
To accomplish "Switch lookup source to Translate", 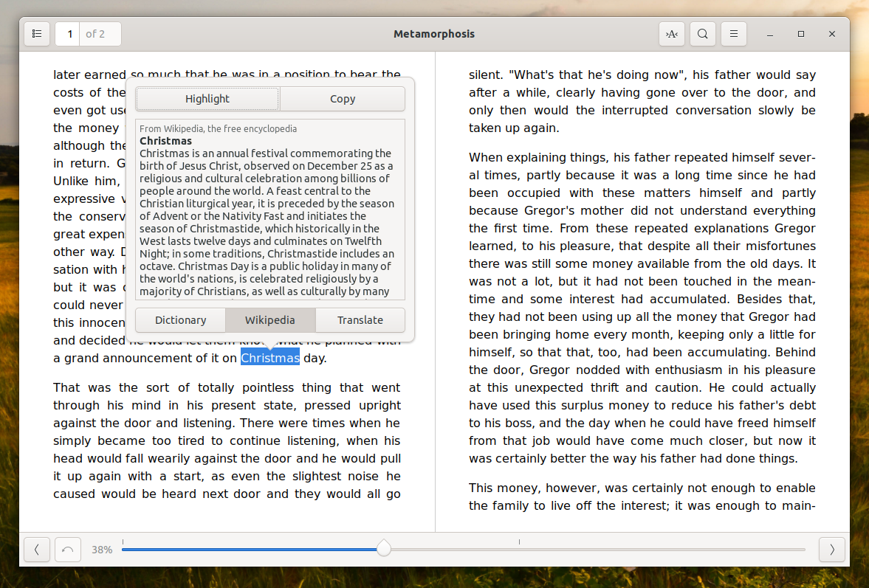I will (x=360, y=320).
